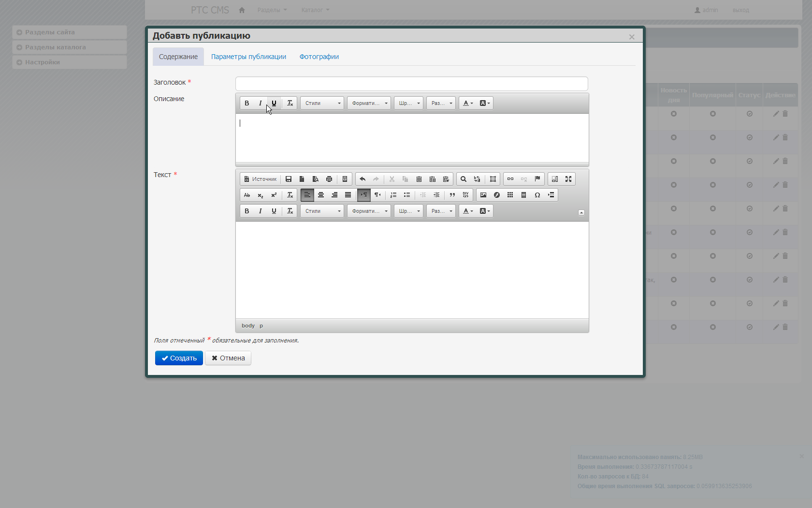
Task: Click the Page Break icon
Action: [551, 195]
